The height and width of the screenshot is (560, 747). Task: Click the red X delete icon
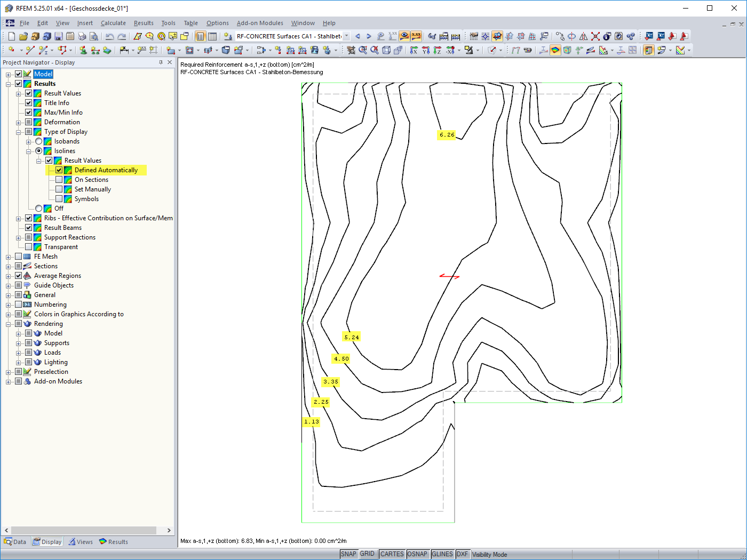pyautogui.click(x=595, y=36)
